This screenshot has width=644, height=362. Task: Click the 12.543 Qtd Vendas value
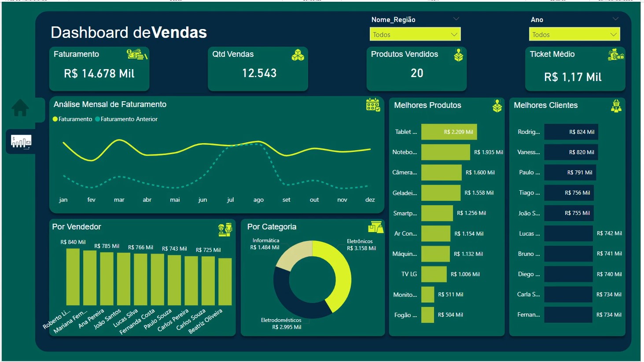click(259, 73)
